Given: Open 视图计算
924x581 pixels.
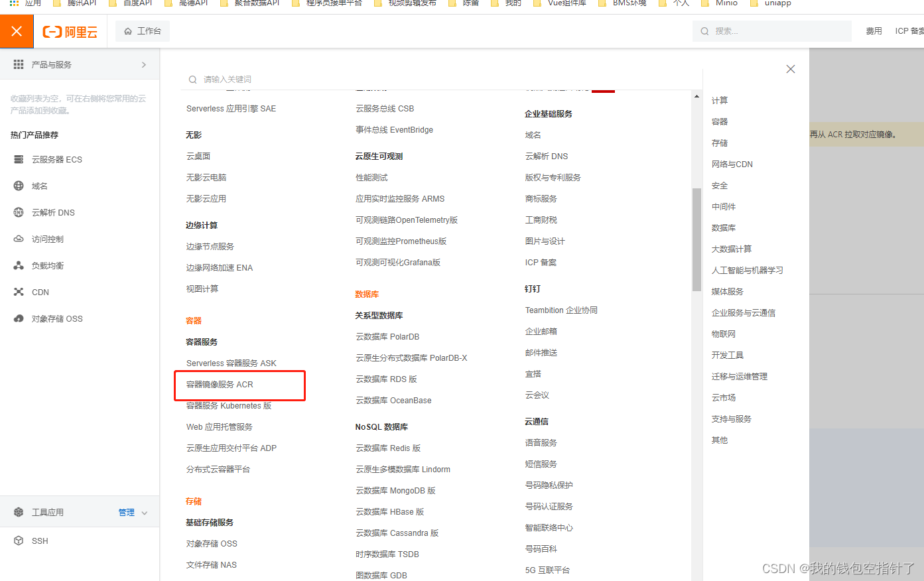Looking at the screenshot, I should [x=202, y=289].
